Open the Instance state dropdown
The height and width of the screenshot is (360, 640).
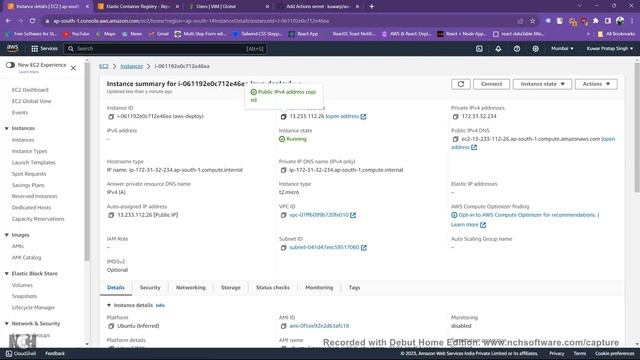(542, 84)
